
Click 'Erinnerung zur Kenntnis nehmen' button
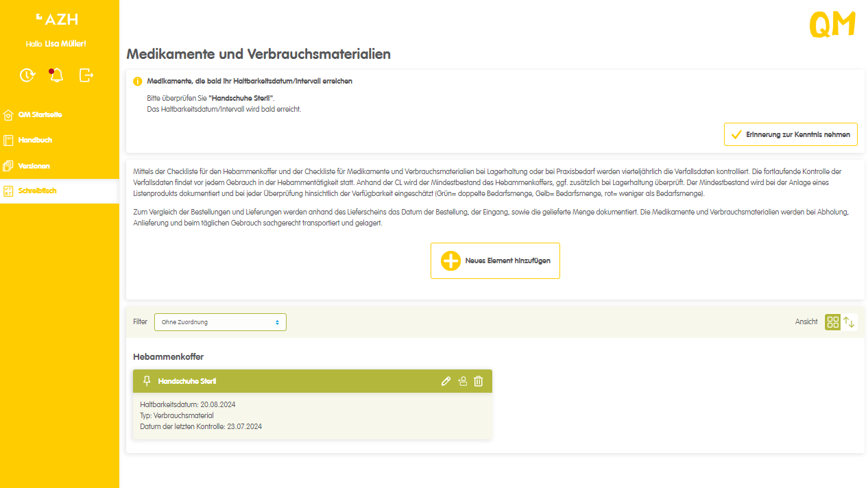pos(791,135)
